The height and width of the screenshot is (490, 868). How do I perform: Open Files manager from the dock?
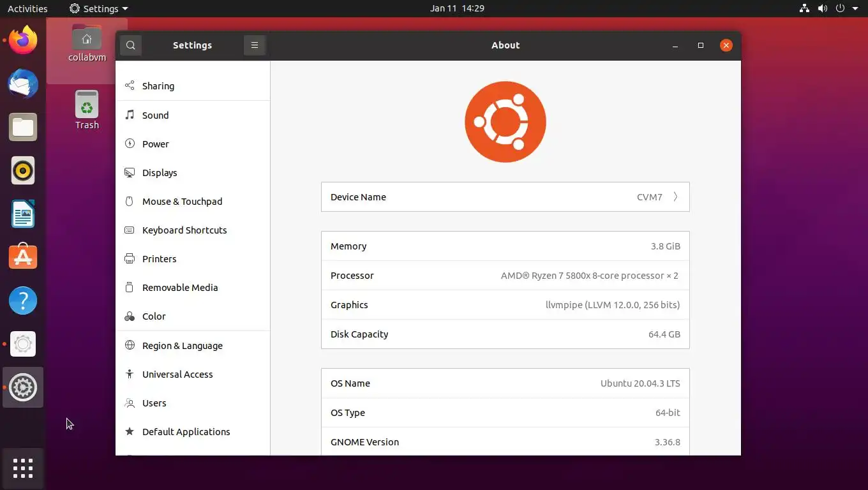tap(23, 127)
